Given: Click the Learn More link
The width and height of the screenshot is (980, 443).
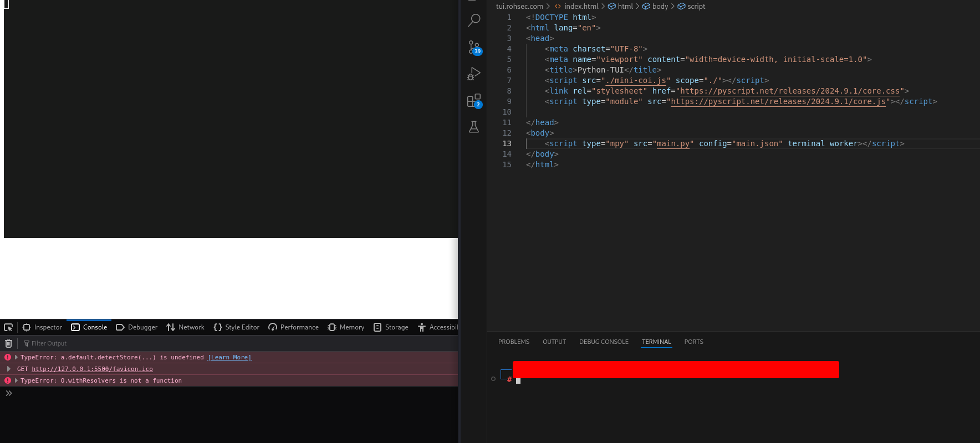Looking at the screenshot, I should point(229,358).
